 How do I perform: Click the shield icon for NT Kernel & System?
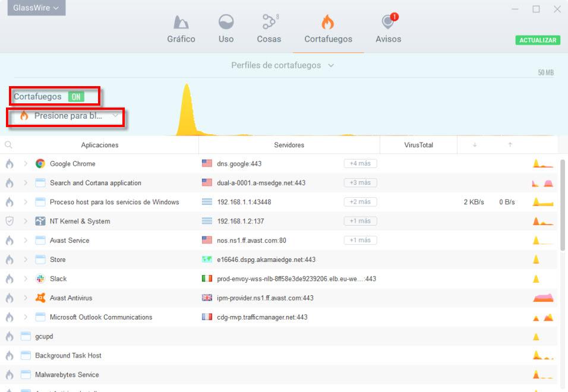pos(10,221)
